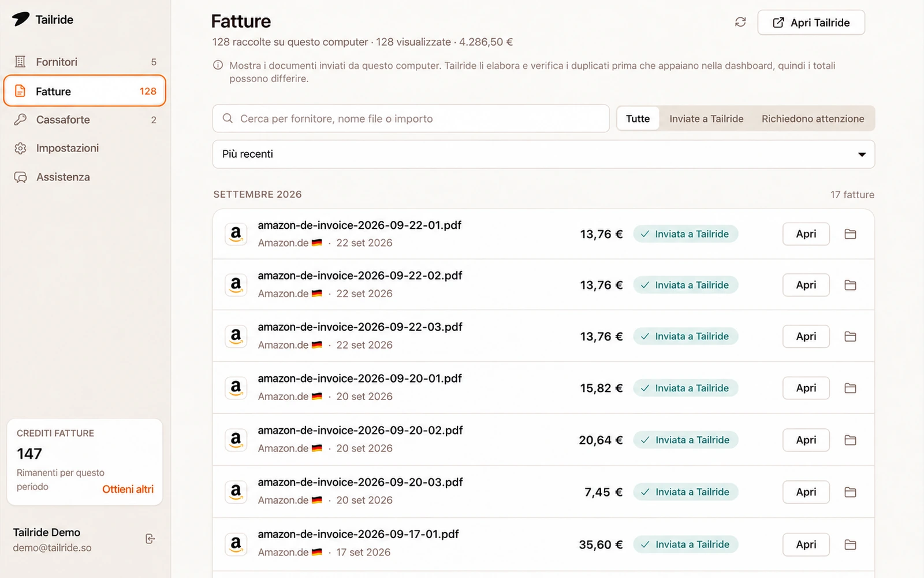Select Fatture in the sidebar
924x578 pixels.
pos(85,91)
